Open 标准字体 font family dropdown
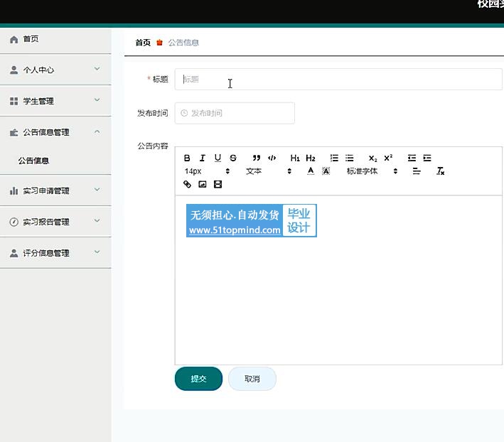Screen dimensions: 504x442 coord(372,171)
